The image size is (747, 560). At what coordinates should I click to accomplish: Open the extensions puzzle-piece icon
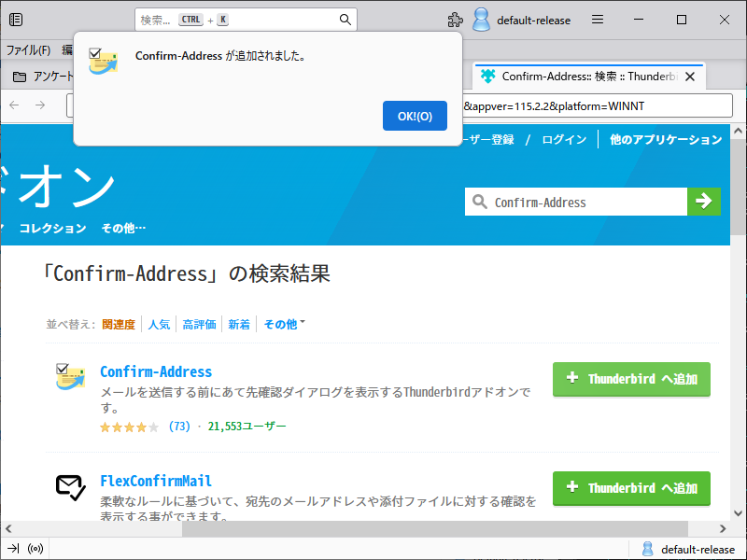point(455,20)
